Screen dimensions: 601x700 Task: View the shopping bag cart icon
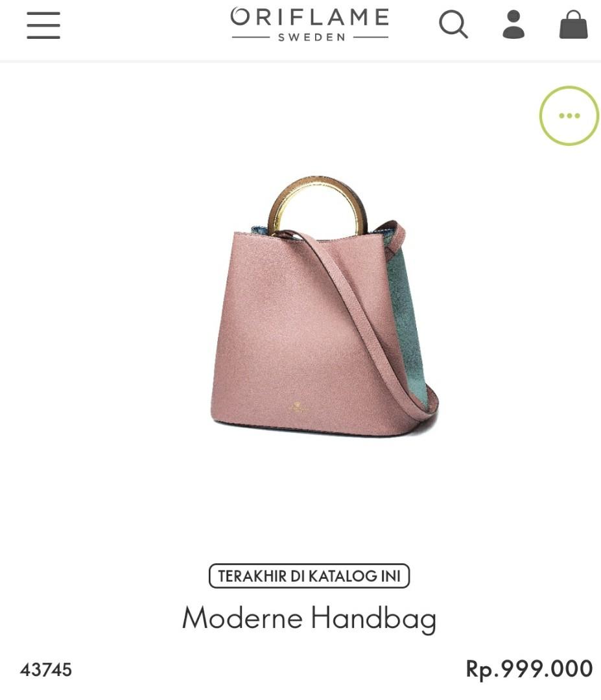point(573,24)
